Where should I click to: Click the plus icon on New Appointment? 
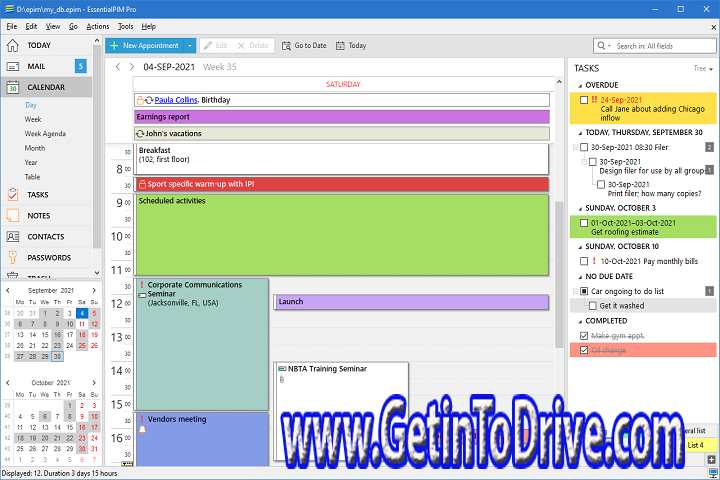pyautogui.click(x=114, y=45)
